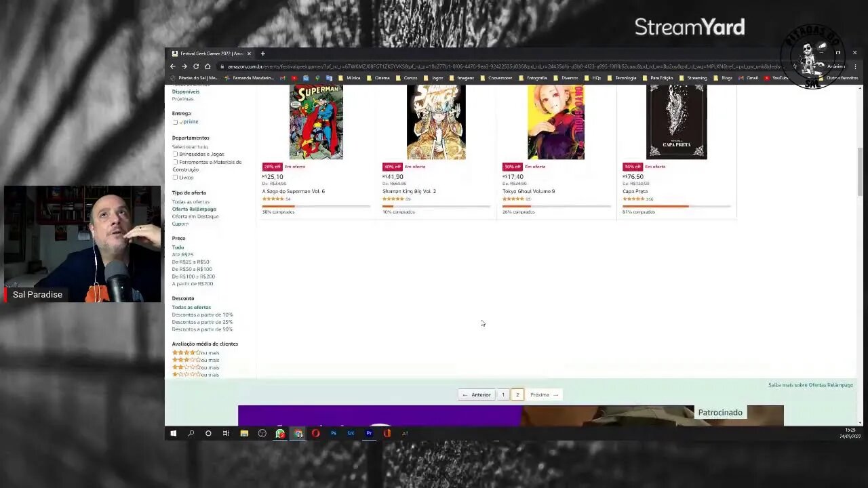Open the Diversos bookmarks folder
The height and width of the screenshot is (488, 868).
pos(566,78)
